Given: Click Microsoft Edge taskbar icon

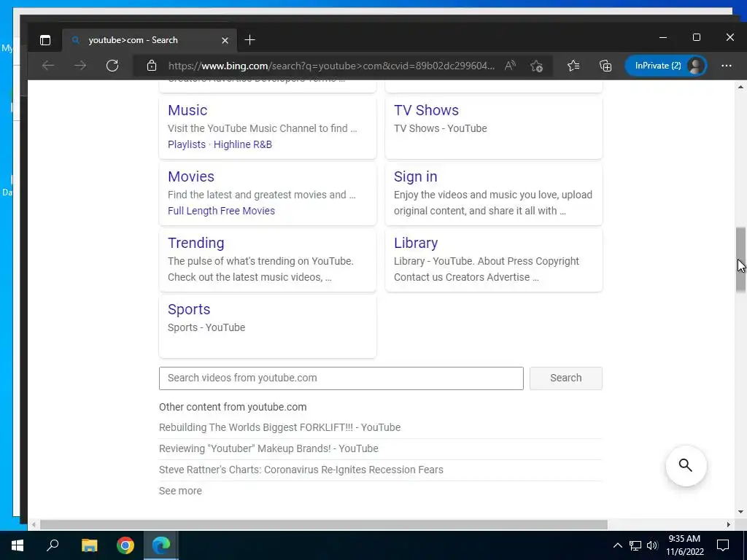Looking at the screenshot, I should pyautogui.click(x=161, y=545).
